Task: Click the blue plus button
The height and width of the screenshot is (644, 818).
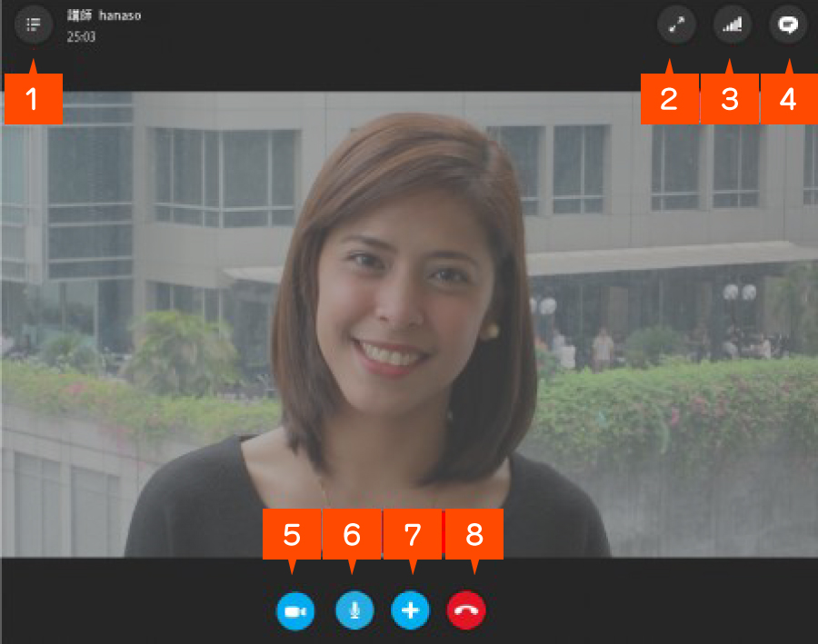Action: pyautogui.click(x=410, y=611)
